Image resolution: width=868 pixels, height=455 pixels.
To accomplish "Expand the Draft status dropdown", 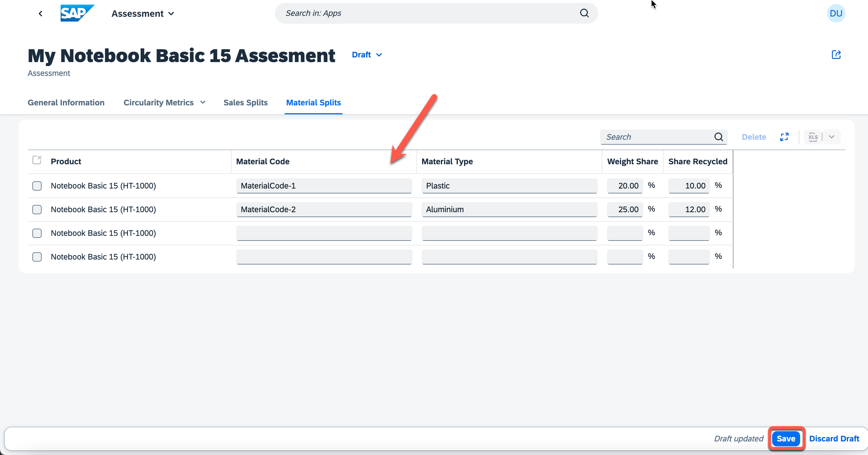I will pos(367,55).
